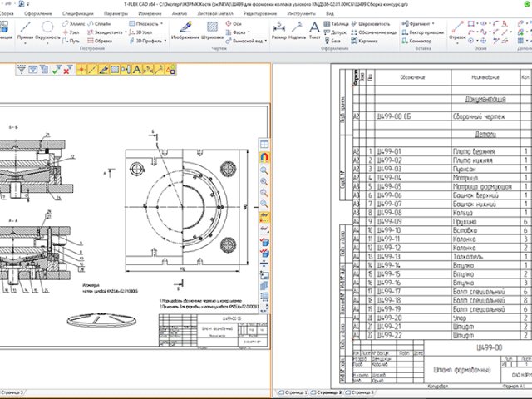This screenshot has height=399, width=532.
Task: Select the Обрезка (trim) tool
Action: pos(100,41)
